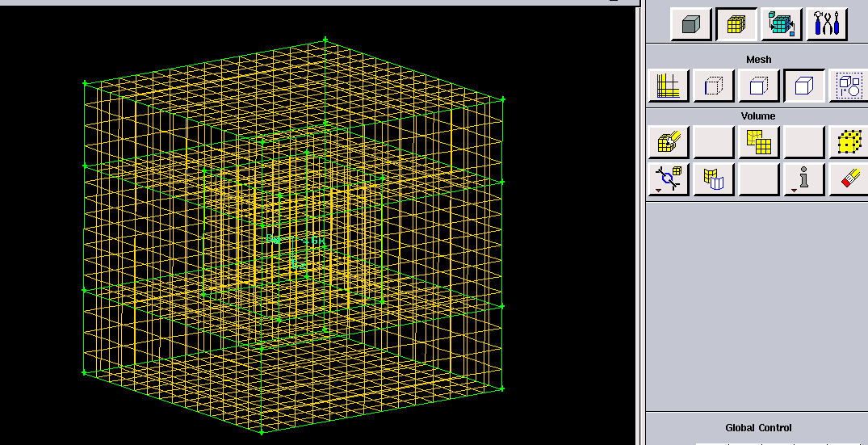Click the blank button right of Mesh Volumes
This screenshot has width=868, height=445.
coord(713,142)
